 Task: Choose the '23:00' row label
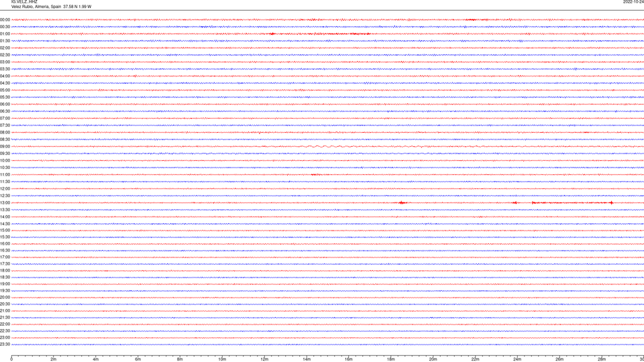coord(5,338)
